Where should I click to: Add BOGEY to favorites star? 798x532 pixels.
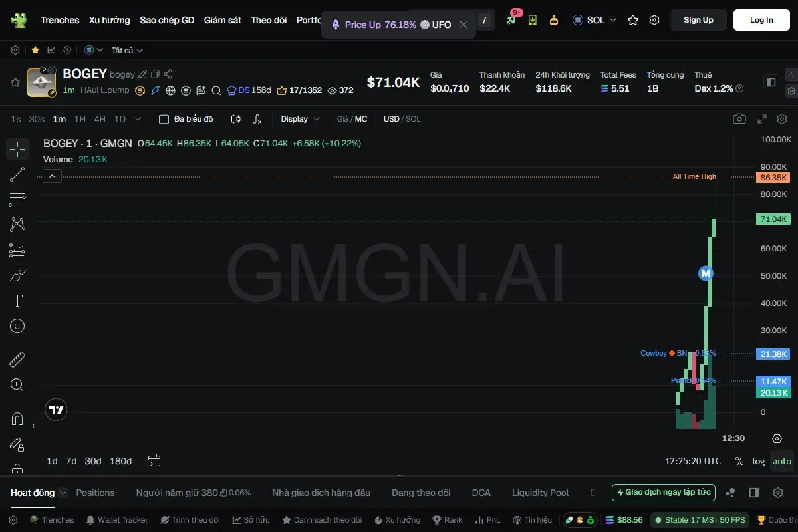pos(15,82)
